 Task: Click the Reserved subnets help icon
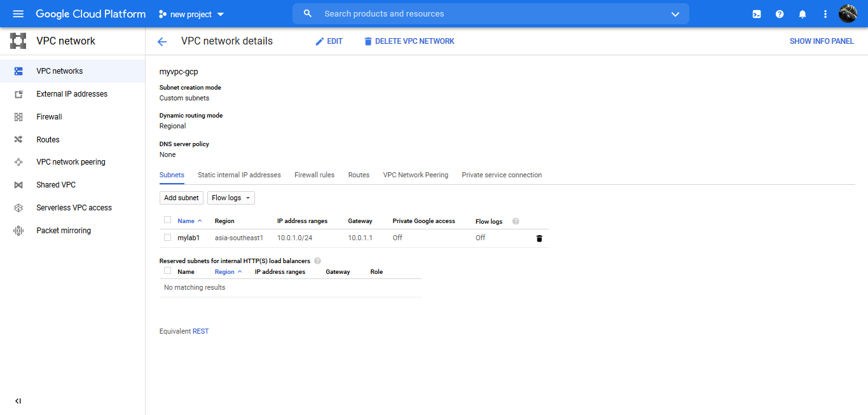pyautogui.click(x=317, y=261)
